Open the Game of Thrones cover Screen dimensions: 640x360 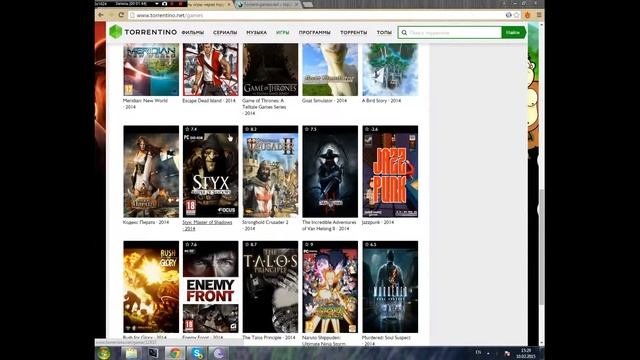[270, 70]
